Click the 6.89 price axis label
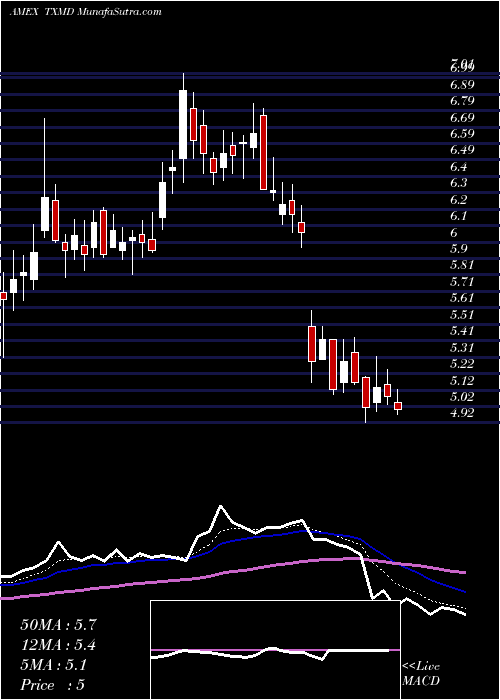This screenshot has width=500, height=700. coord(462,85)
